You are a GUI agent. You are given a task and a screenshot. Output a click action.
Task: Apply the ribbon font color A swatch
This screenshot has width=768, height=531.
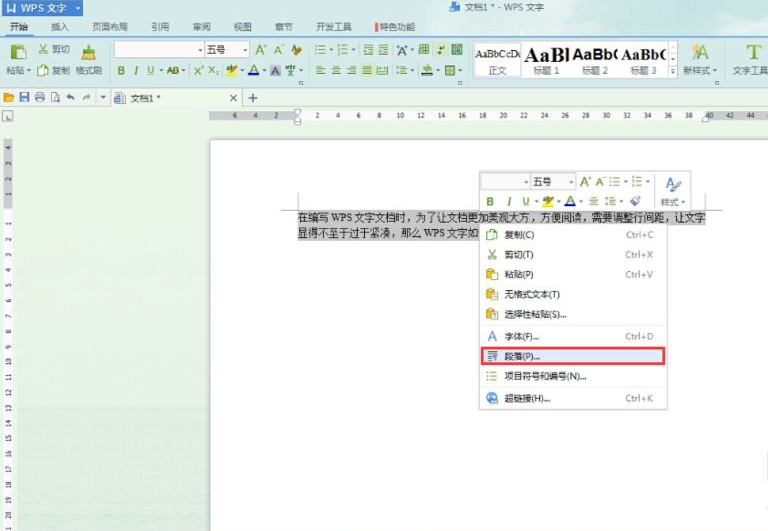pyautogui.click(x=253, y=71)
